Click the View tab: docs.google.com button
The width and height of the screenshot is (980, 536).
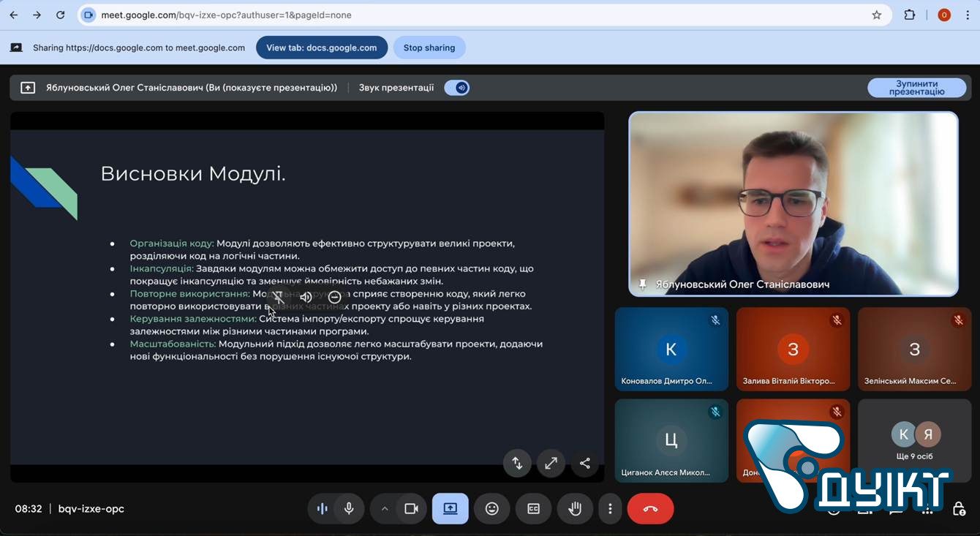[x=322, y=48]
